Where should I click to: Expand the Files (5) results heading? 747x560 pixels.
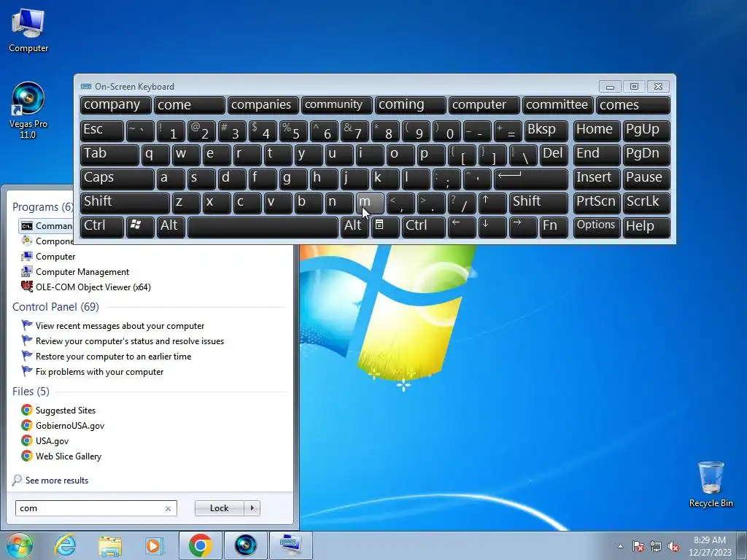click(31, 392)
